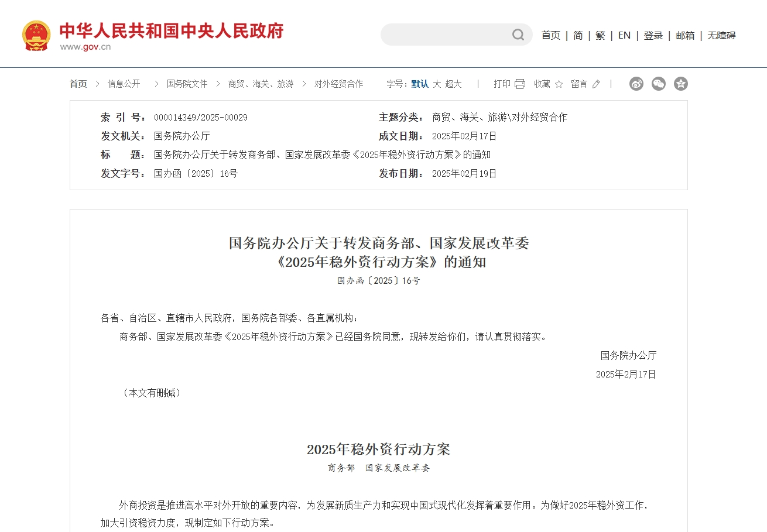The image size is (767, 532).
Task: Click the national emblem logo
Action: coord(36,35)
